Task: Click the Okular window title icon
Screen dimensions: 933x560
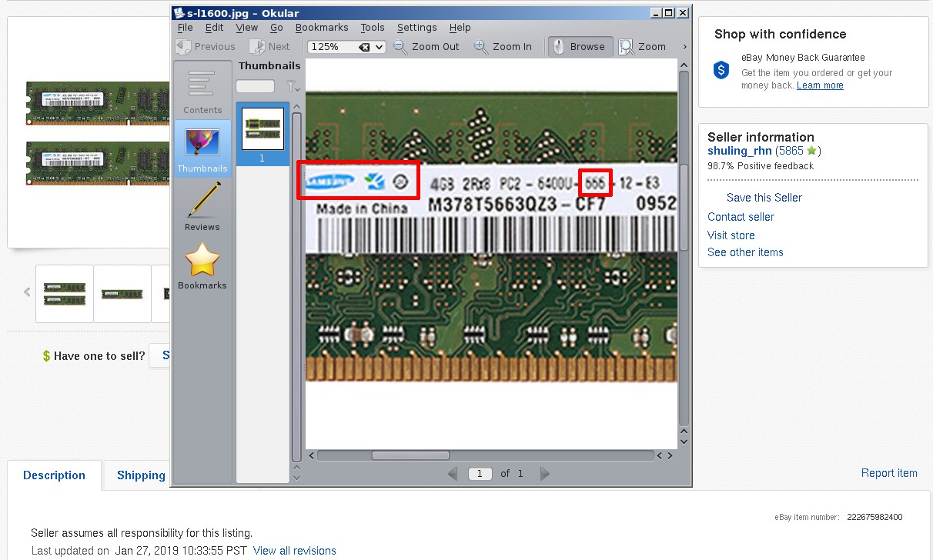Action: tap(179, 12)
